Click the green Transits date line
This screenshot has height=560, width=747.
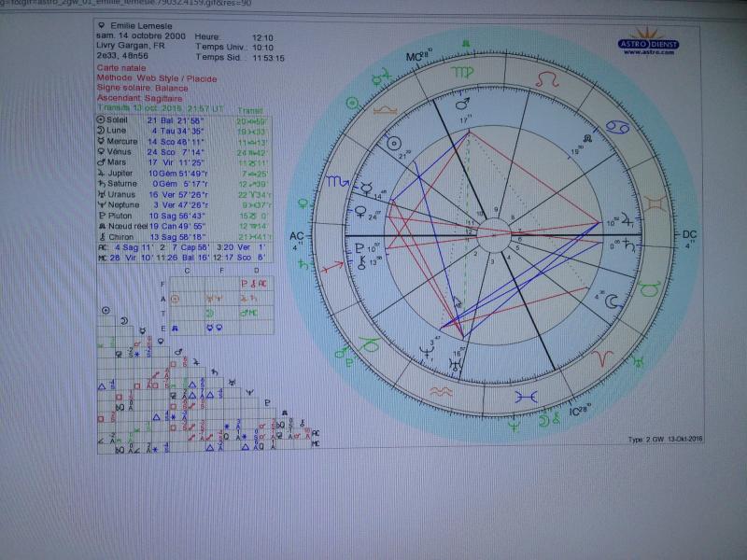pos(160,108)
